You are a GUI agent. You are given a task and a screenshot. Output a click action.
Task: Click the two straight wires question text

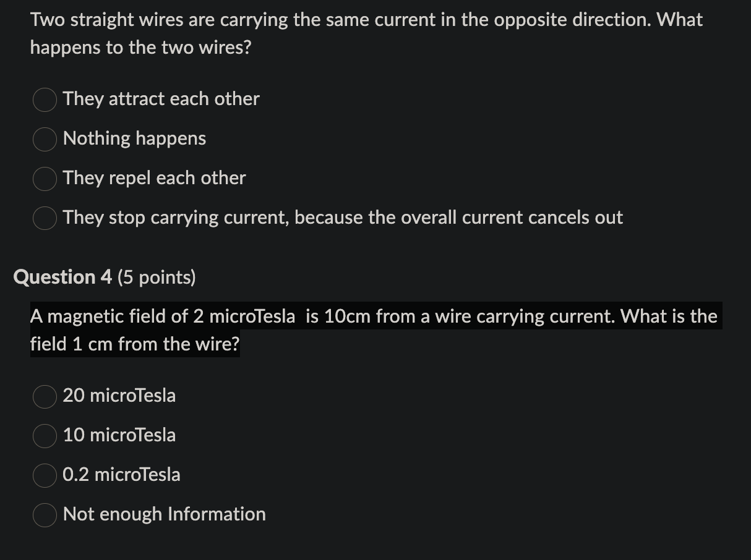(x=366, y=33)
